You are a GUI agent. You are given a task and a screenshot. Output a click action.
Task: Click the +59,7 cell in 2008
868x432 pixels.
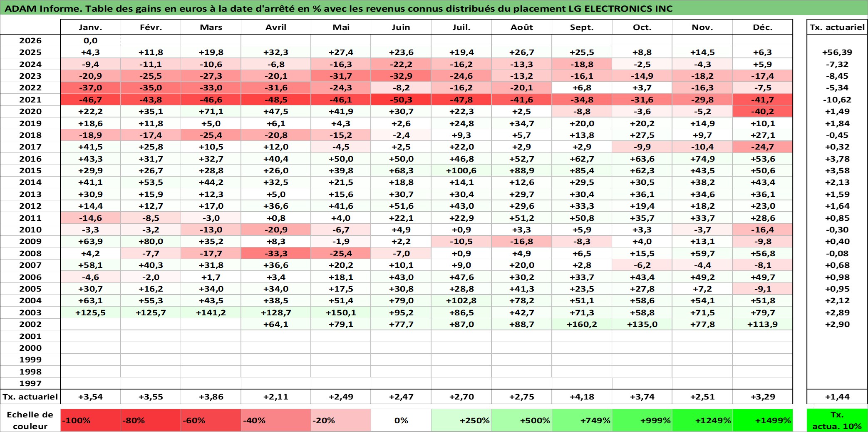(x=702, y=253)
